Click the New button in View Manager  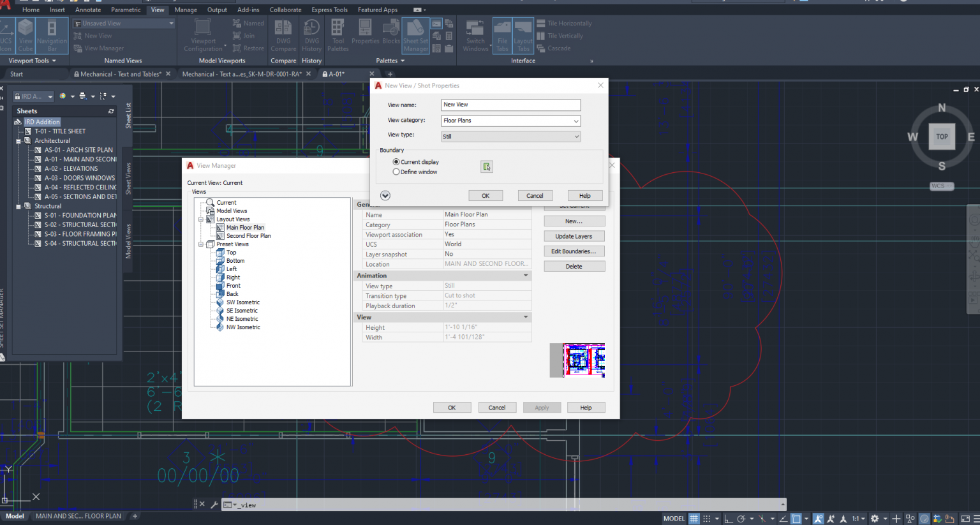(x=574, y=220)
